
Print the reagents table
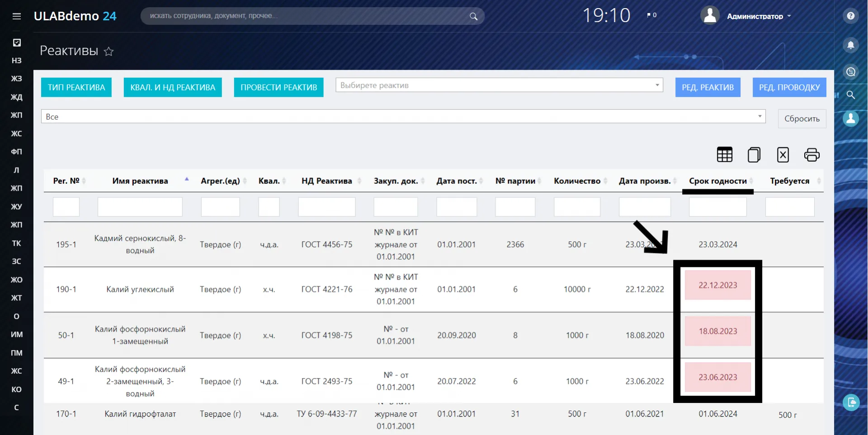812,154
